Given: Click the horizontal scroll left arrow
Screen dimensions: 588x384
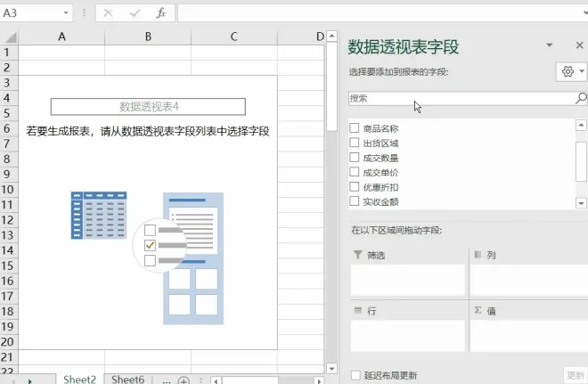Looking at the screenshot, I should 216,380.
